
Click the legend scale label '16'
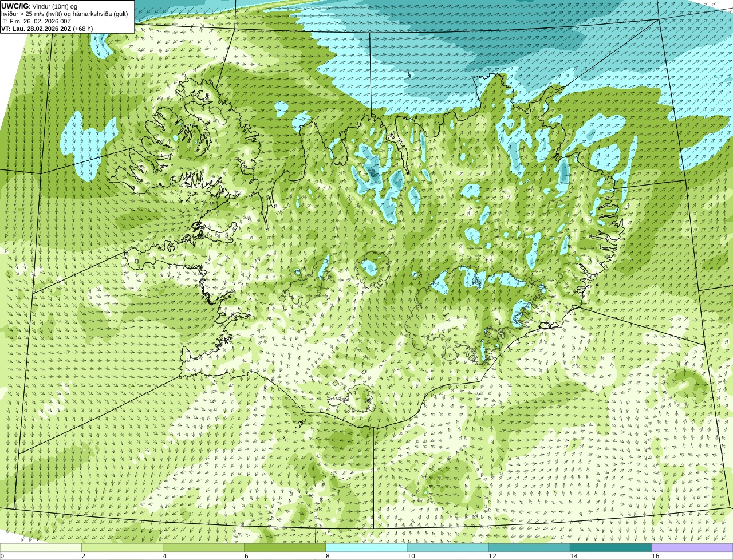pyautogui.click(x=655, y=556)
